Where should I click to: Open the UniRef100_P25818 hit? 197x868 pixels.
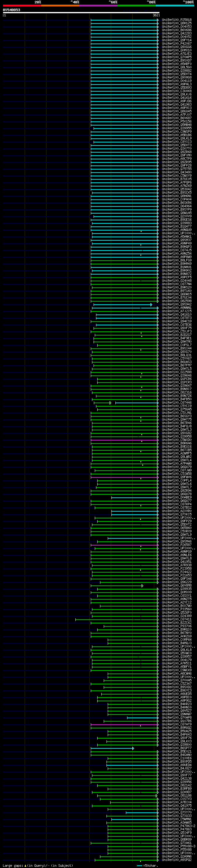(x=176, y=20)
